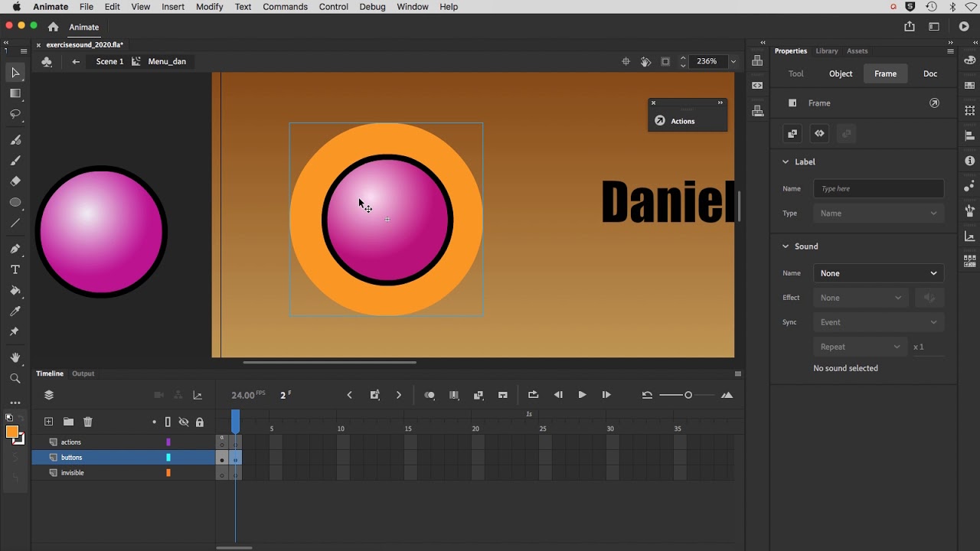Open the Sound Sync dropdown
The width and height of the screenshot is (980, 551).
click(x=878, y=322)
